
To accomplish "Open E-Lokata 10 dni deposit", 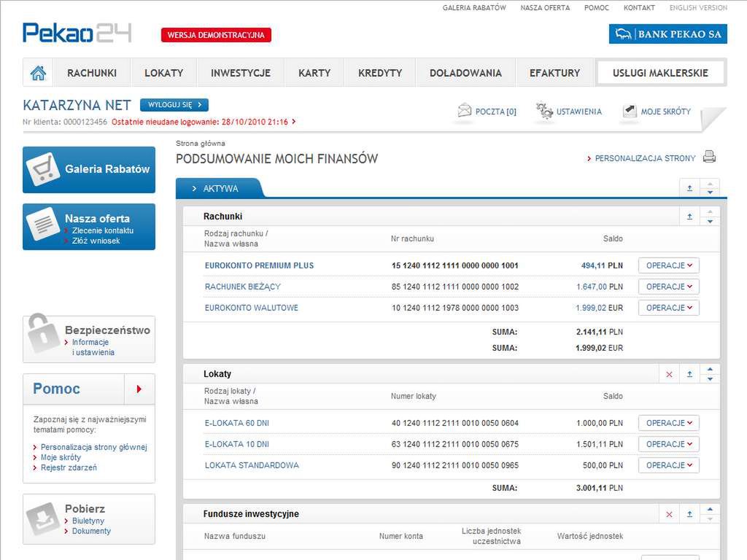I will pyautogui.click(x=237, y=444).
